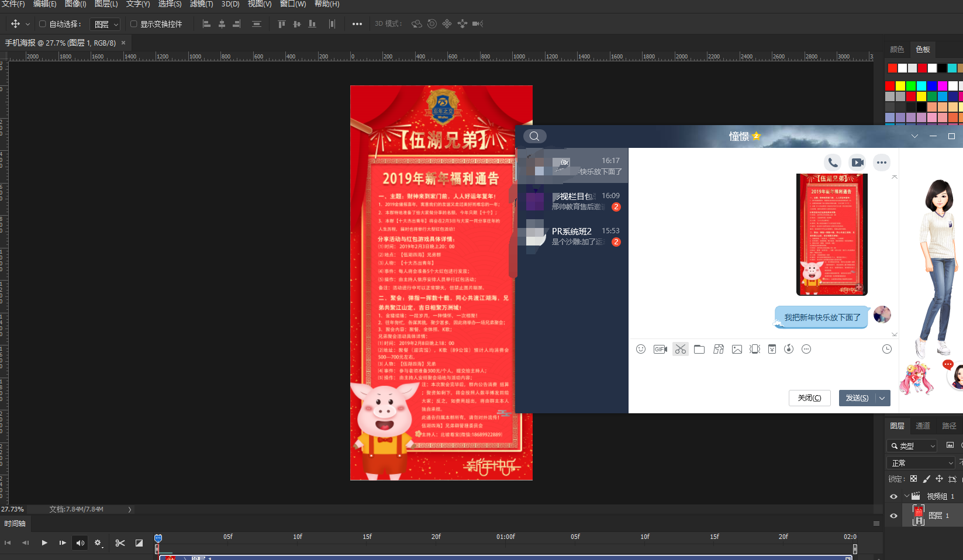This screenshot has width=963, height=560.
Task: Click the red packet (¥) icon in chat
Action: pos(772,349)
